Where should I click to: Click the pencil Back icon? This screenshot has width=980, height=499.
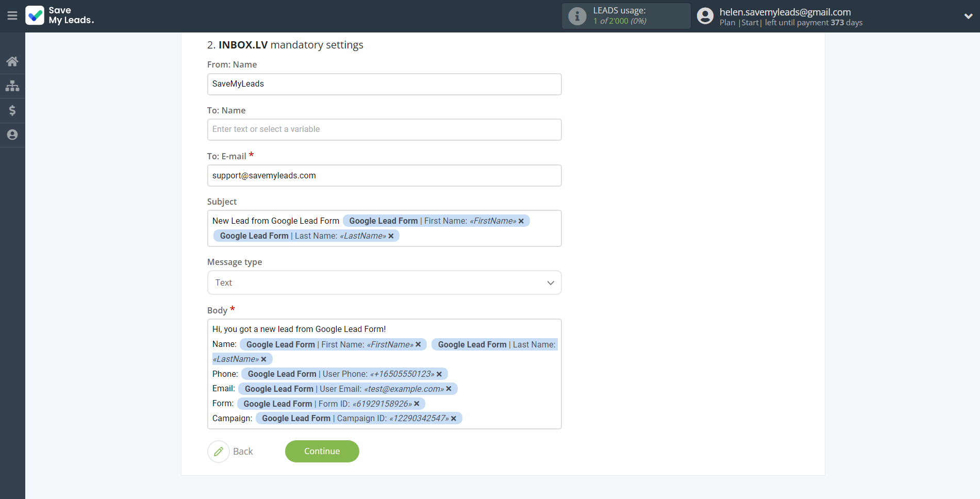(x=219, y=452)
